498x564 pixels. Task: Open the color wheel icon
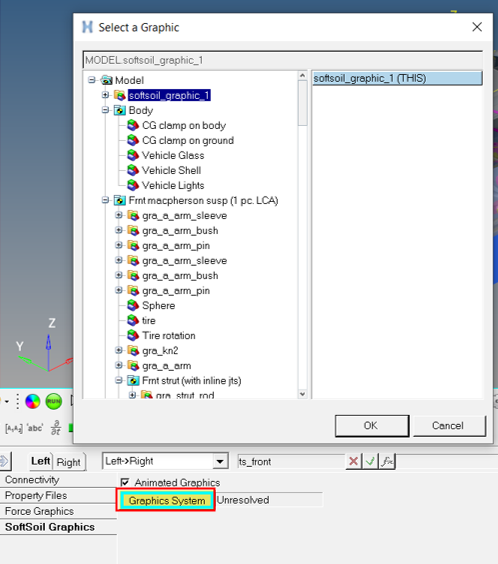coord(32,401)
